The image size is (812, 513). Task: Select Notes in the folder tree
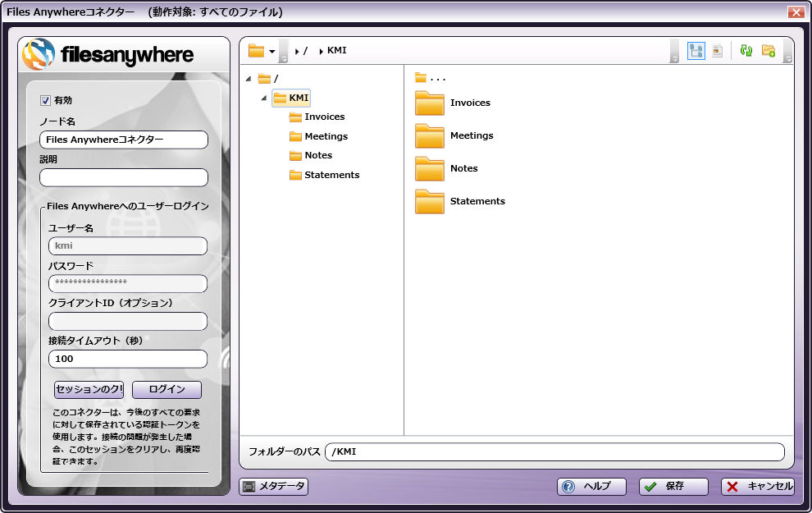311,155
